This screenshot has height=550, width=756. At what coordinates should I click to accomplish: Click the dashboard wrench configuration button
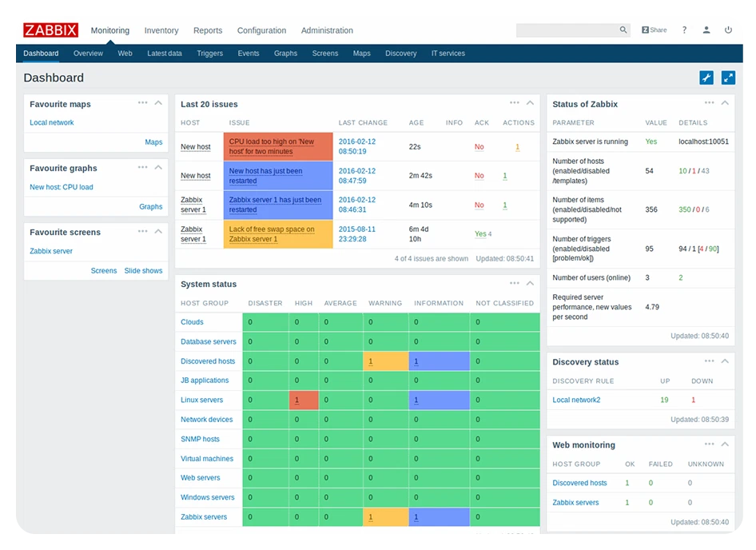tap(706, 78)
